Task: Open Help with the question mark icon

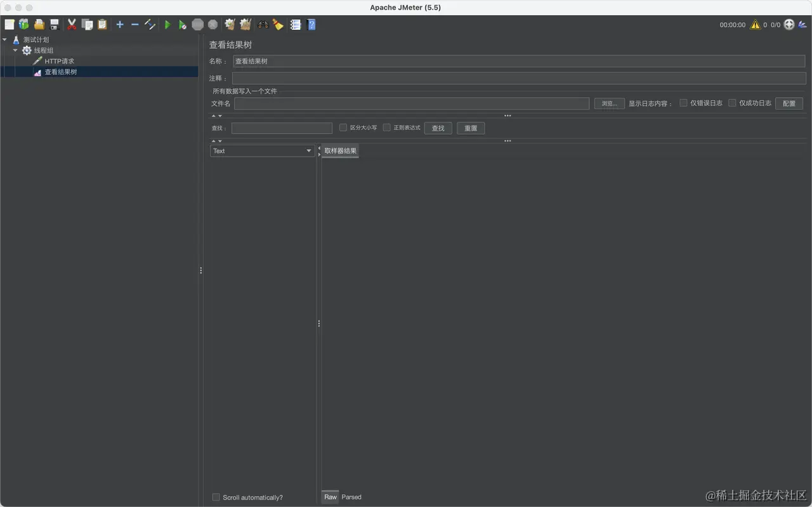Action: (x=311, y=25)
